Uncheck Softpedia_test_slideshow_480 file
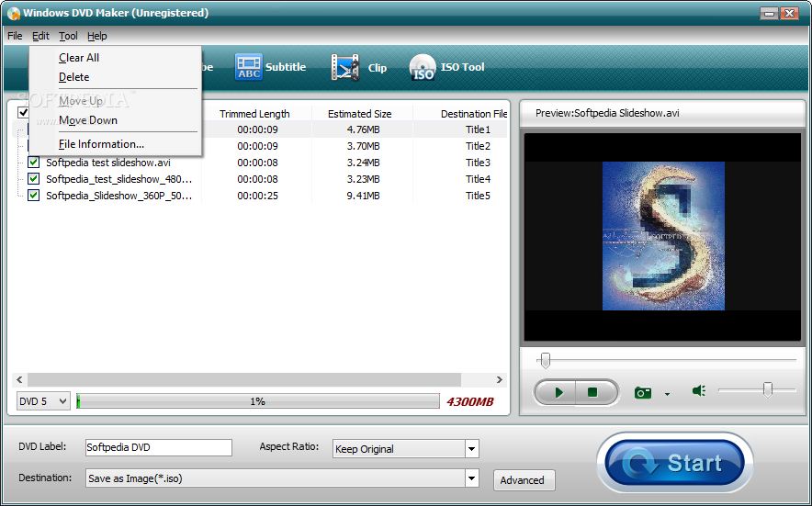The height and width of the screenshot is (506, 812). [x=34, y=179]
